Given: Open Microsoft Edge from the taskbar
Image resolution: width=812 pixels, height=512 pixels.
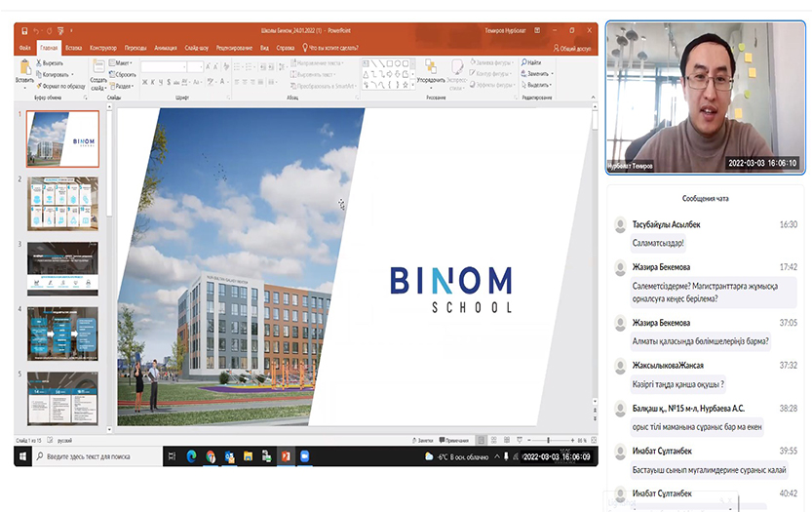Looking at the screenshot, I should coord(191,455).
